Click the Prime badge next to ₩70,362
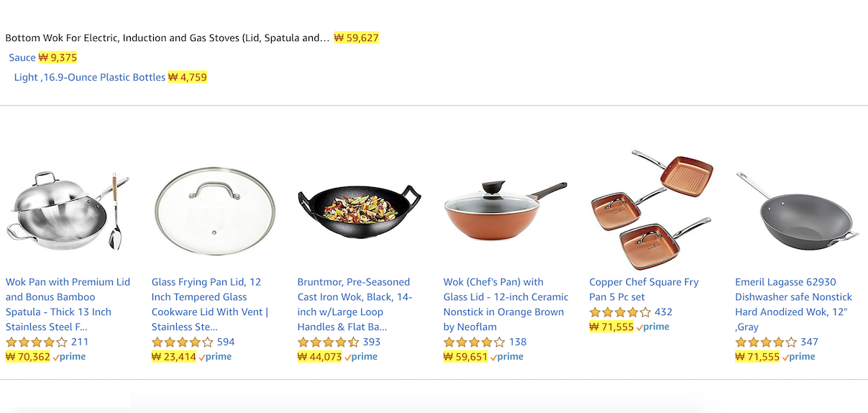Viewport: 868px width, 413px height. click(x=70, y=357)
